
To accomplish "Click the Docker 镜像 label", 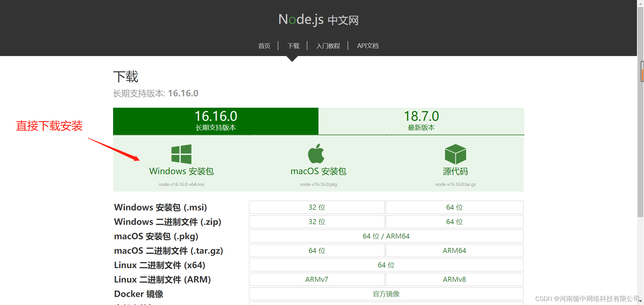I will (139, 294).
